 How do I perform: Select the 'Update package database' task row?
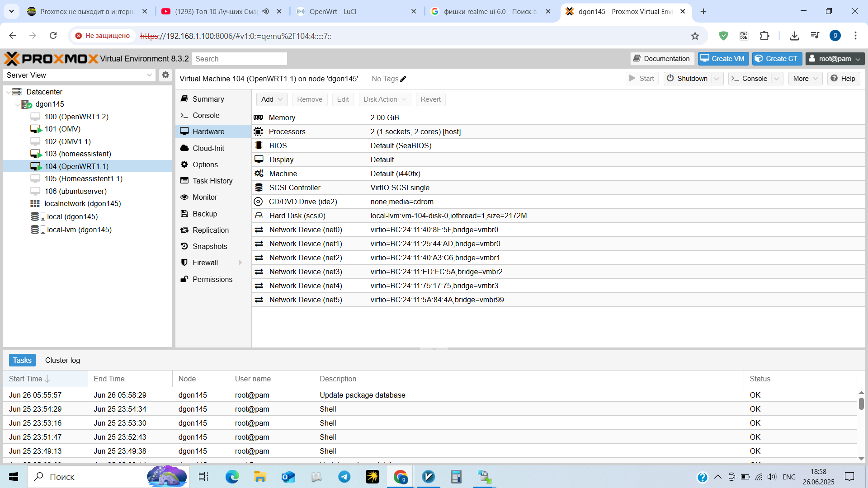click(430, 395)
